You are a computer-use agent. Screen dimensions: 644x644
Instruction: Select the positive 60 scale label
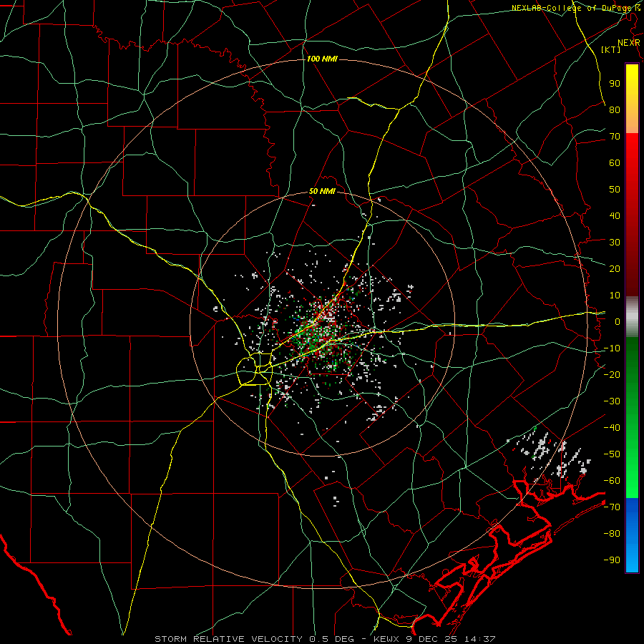615,163
